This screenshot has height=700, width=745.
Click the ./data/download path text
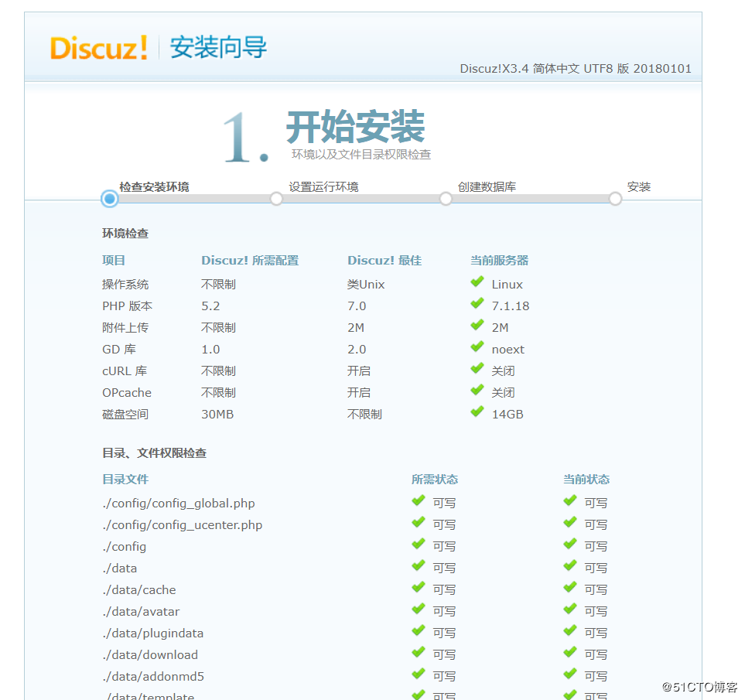[150, 655]
